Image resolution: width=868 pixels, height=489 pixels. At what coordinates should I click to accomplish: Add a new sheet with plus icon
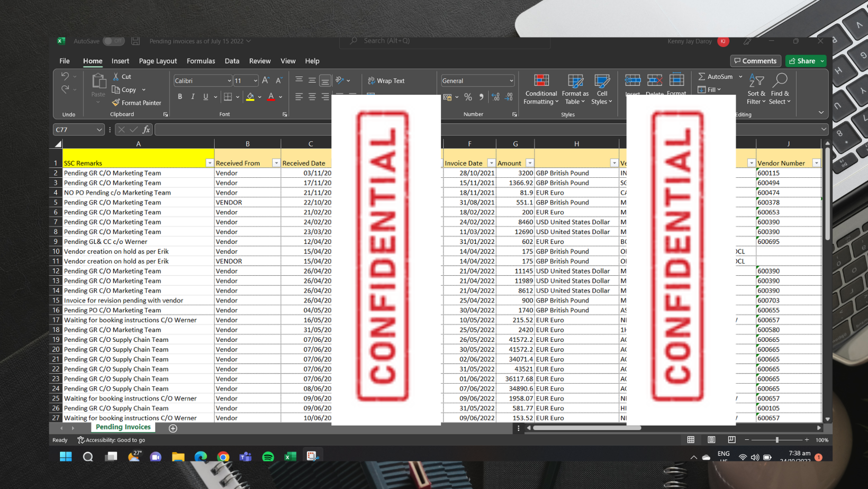point(173,428)
